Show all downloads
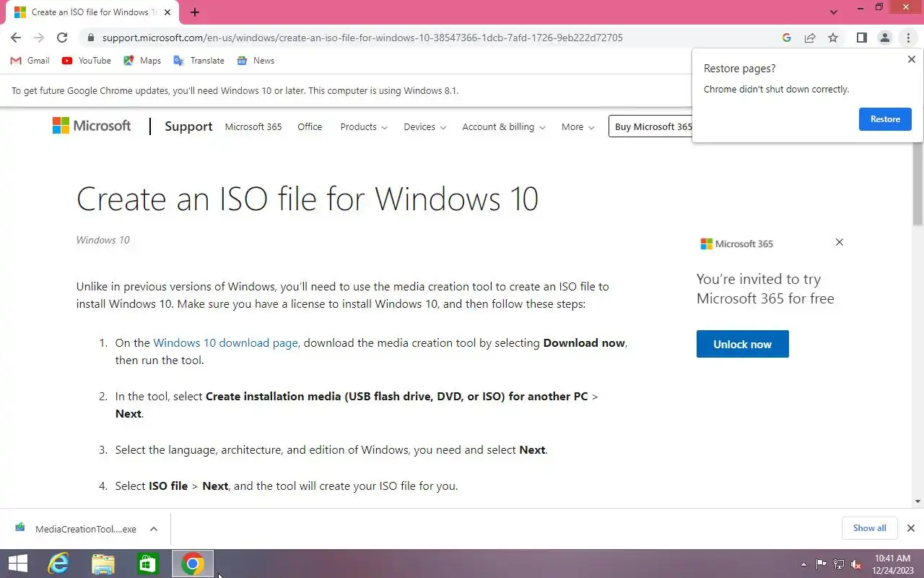This screenshot has width=924, height=578. (869, 528)
